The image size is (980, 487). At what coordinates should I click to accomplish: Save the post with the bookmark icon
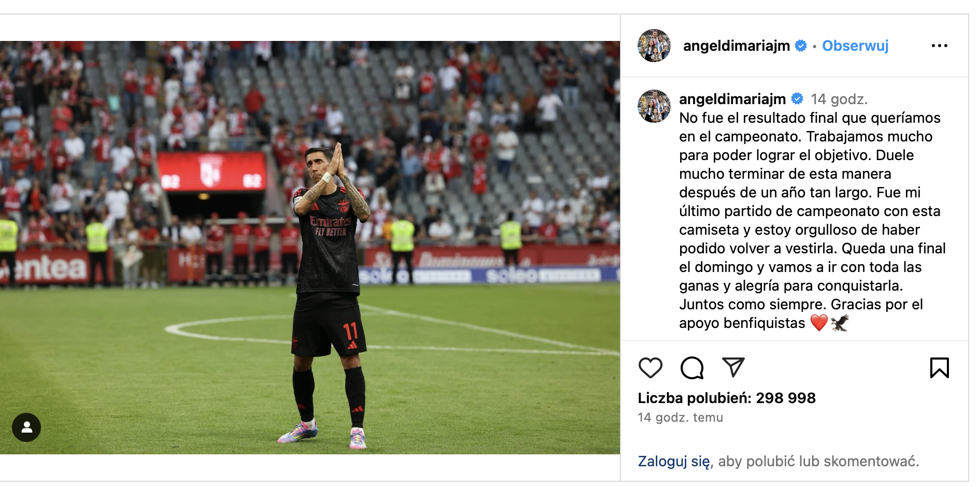click(939, 368)
